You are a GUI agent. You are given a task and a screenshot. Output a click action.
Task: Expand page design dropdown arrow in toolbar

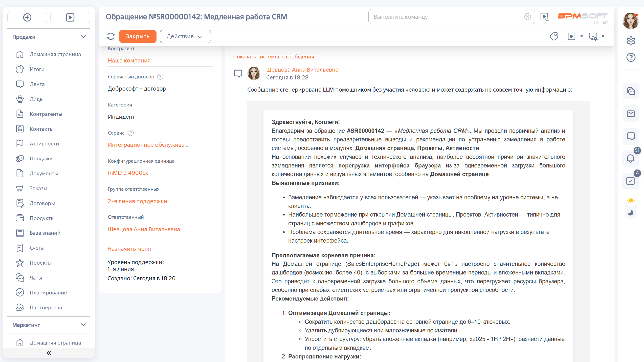[603, 36]
